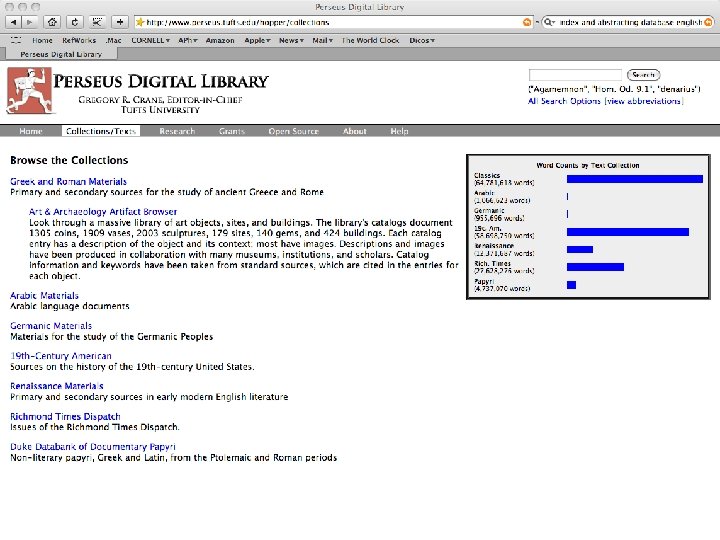Click the view abbreviations link

coord(644,101)
